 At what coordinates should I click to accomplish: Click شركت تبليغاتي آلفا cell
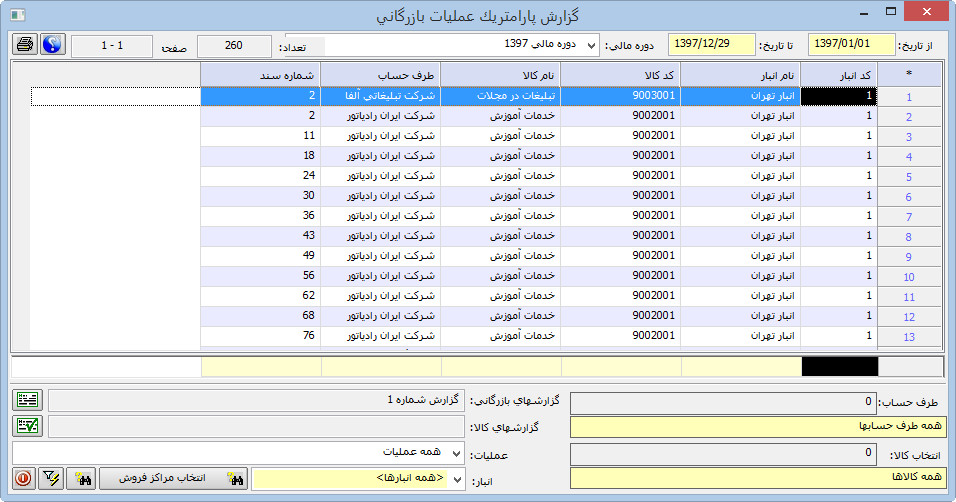coord(380,96)
